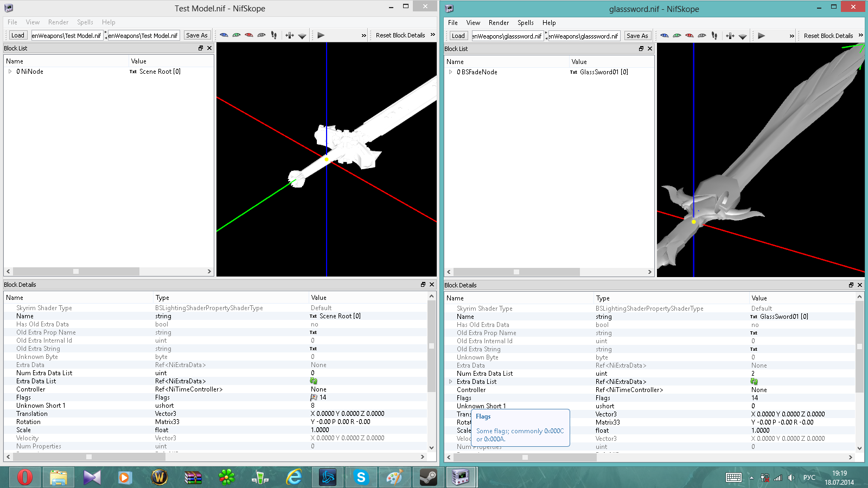868x488 pixels.
Task: Click the flip/axes icon in glasssword toolbar
Action: pos(730,36)
